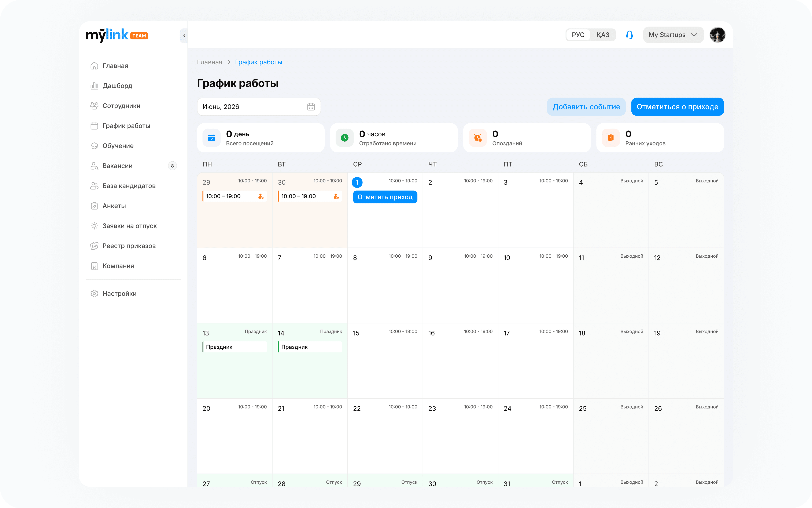Click the Ранних уходов stat label
The height and width of the screenshot is (508, 812).
click(x=645, y=144)
